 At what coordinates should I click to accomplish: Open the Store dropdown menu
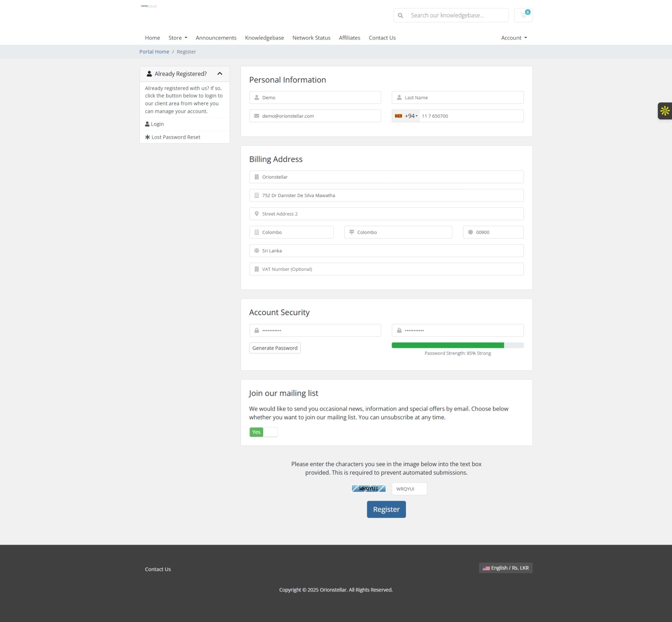coord(178,38)
